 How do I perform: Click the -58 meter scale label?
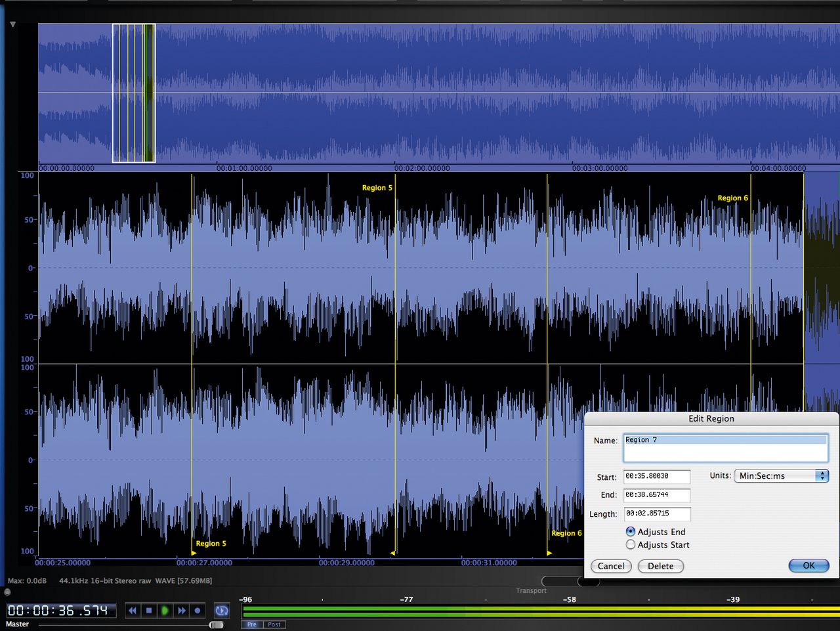[570, 599]
